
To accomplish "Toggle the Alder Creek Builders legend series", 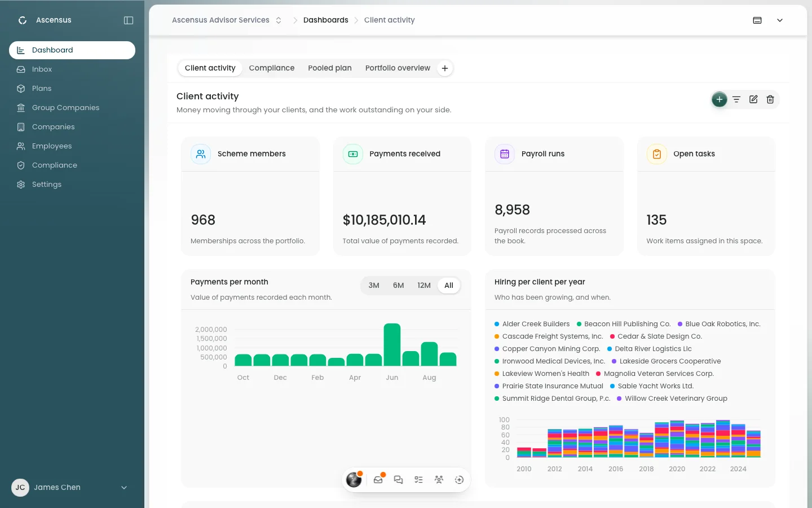I will 532,324.
